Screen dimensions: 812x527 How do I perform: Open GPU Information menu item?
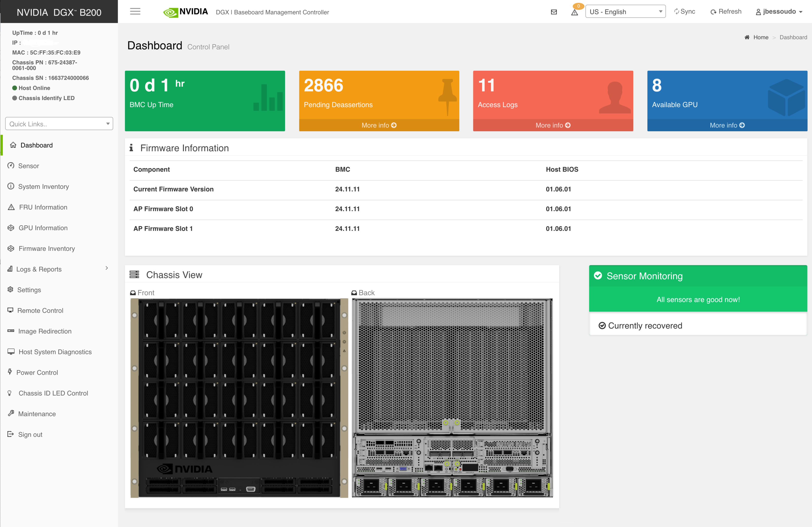[43, 228]
